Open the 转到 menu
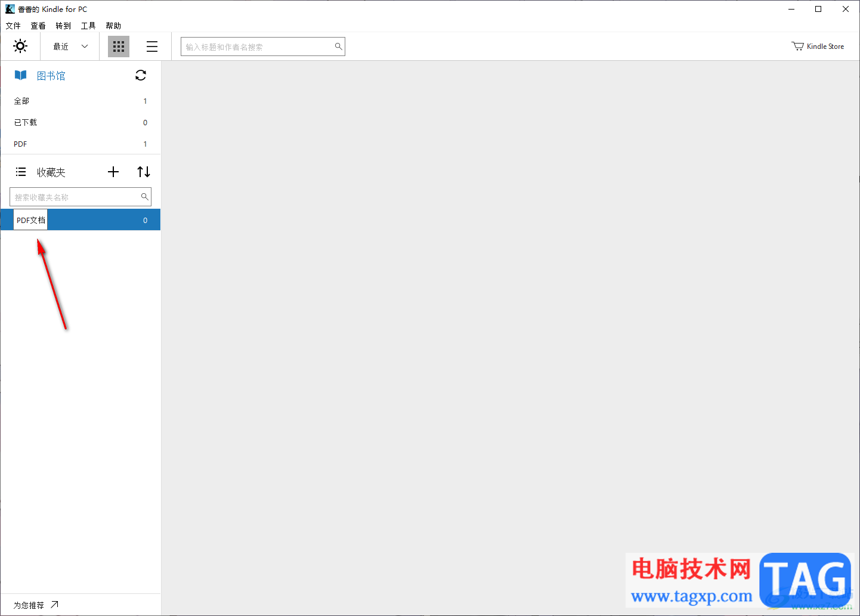 [63, 26]
